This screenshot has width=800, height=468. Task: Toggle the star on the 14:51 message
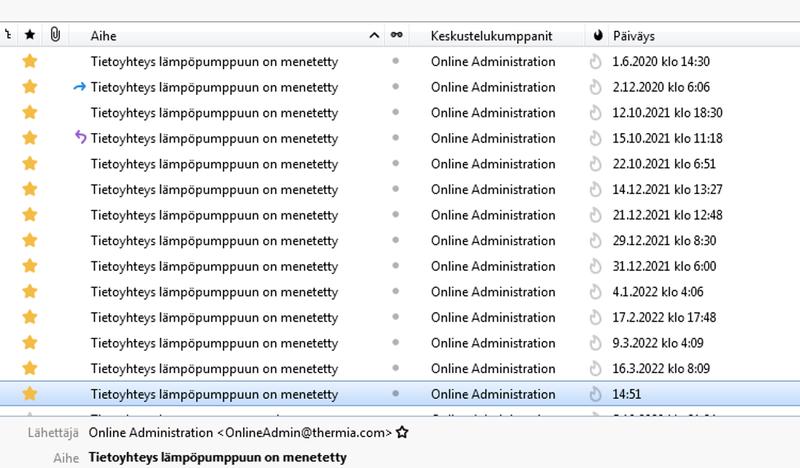(30, 394)
